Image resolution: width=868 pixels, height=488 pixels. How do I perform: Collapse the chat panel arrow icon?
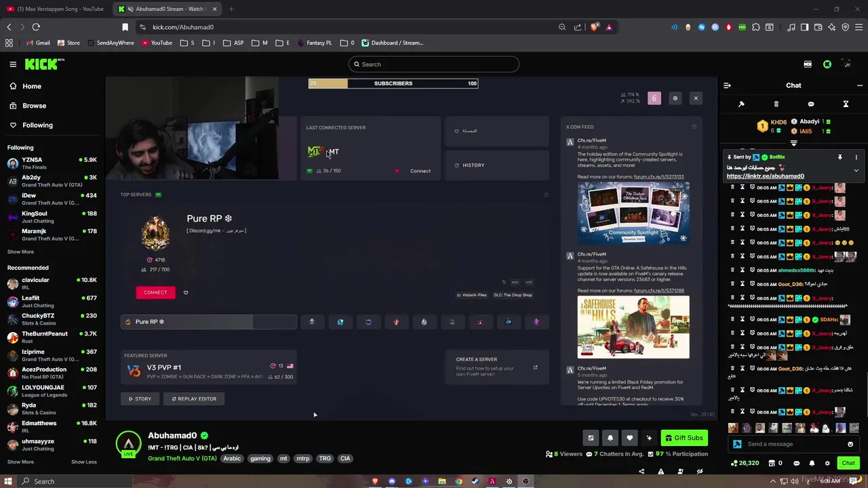coord(727,85)
